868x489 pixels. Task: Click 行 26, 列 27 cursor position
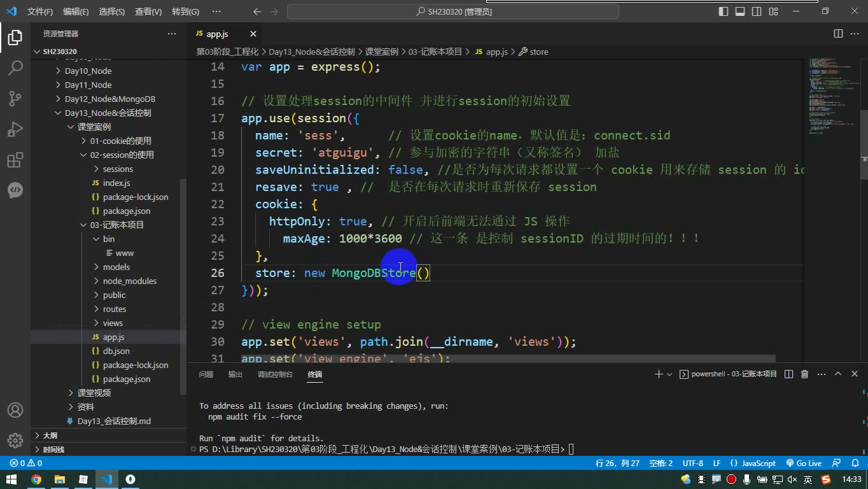pos(617,464)
